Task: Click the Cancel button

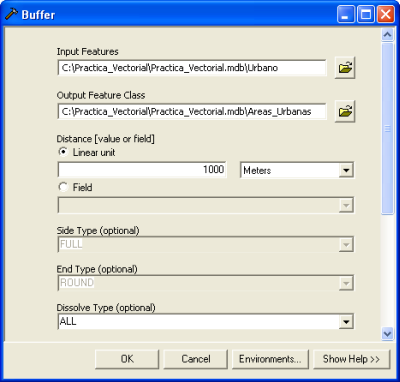Action: 196,359
